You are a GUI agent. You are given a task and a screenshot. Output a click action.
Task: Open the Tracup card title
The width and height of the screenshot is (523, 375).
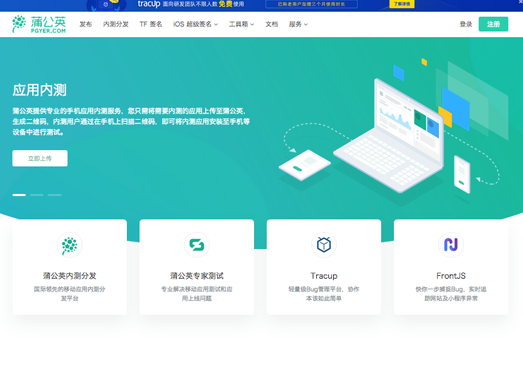[324, 276]
